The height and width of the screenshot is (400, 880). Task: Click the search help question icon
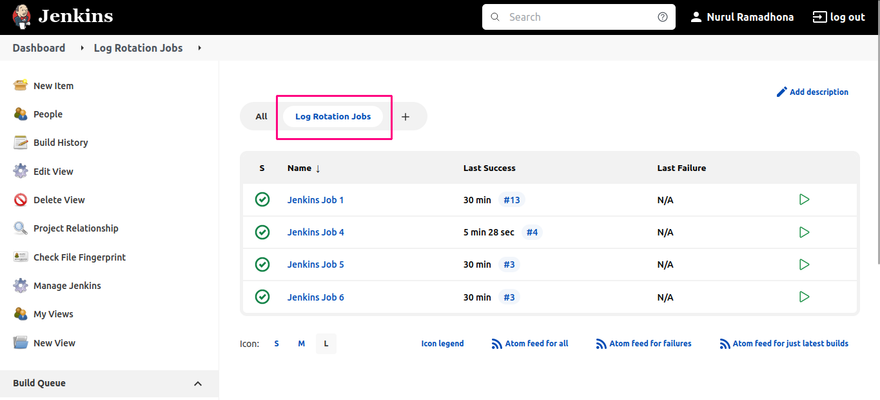pos(662,17)
